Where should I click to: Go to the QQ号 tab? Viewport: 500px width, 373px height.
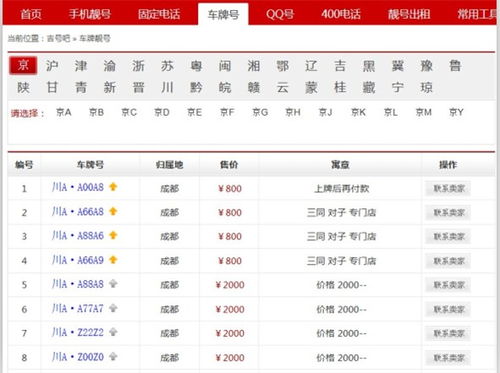click(x=280, y=14)
